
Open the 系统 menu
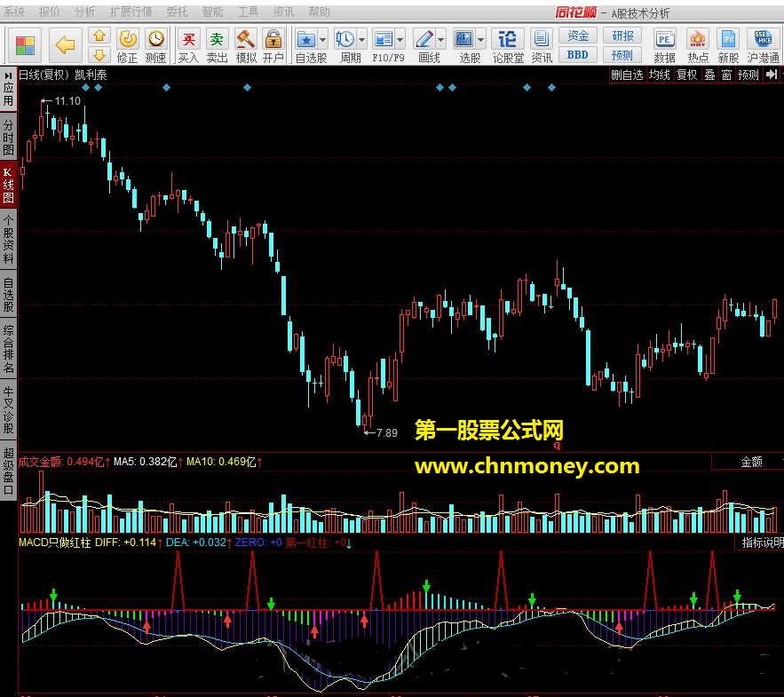click(x=13, y=12)
